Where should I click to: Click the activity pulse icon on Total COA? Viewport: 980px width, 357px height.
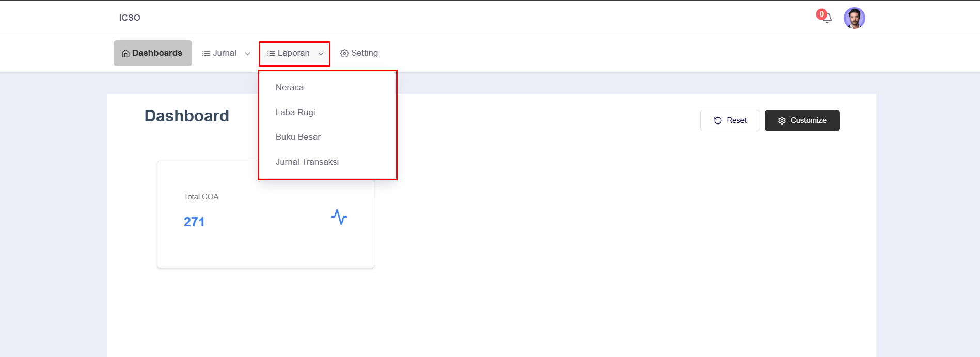point(339,217)
